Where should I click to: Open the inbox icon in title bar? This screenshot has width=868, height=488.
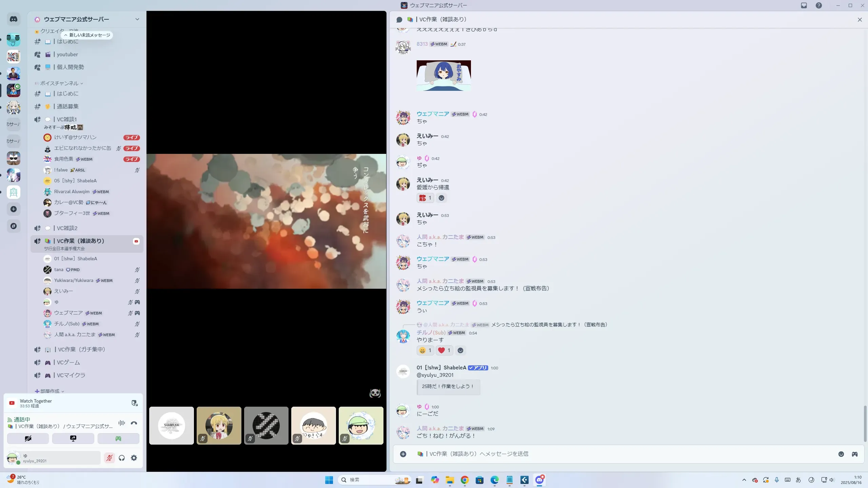(x=804, y=5)
